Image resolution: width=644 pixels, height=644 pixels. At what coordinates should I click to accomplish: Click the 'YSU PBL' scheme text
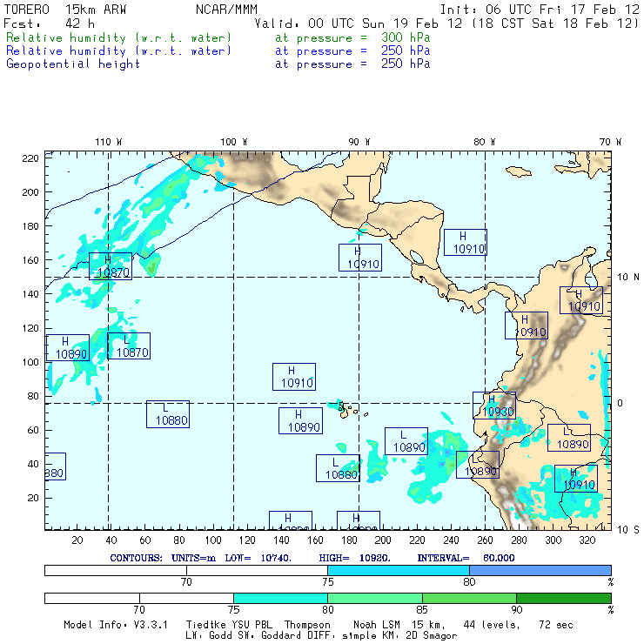[252, 625]
